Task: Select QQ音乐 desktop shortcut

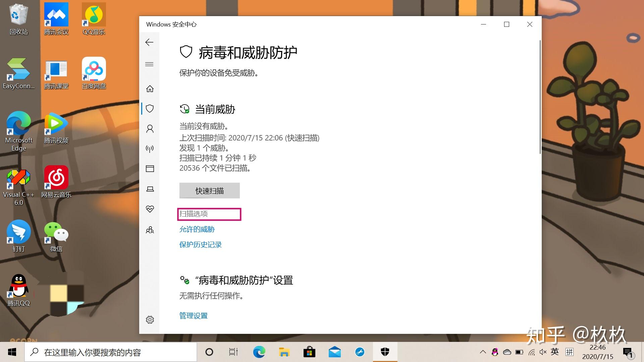Action: coord(94,19)
